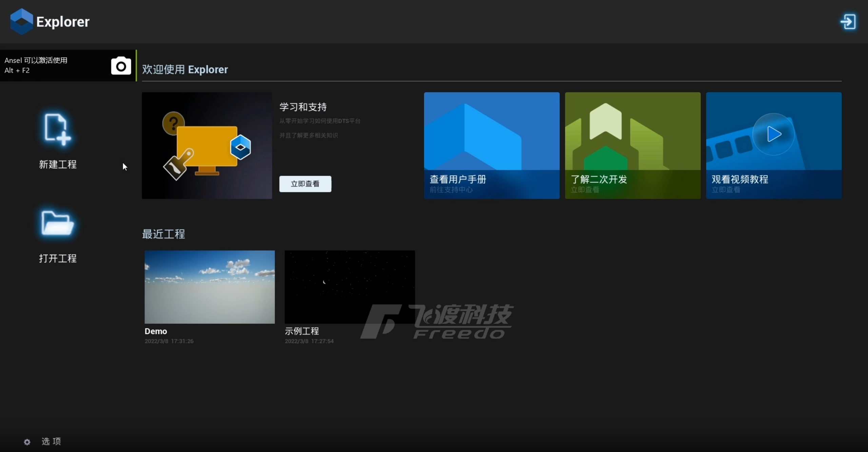Click the login icon at top right
Viewport: 868px width, 452px height.
pos(848,22)
